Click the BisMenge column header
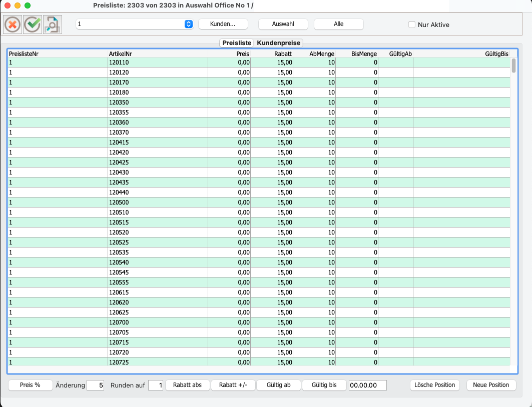 point(357,53)
